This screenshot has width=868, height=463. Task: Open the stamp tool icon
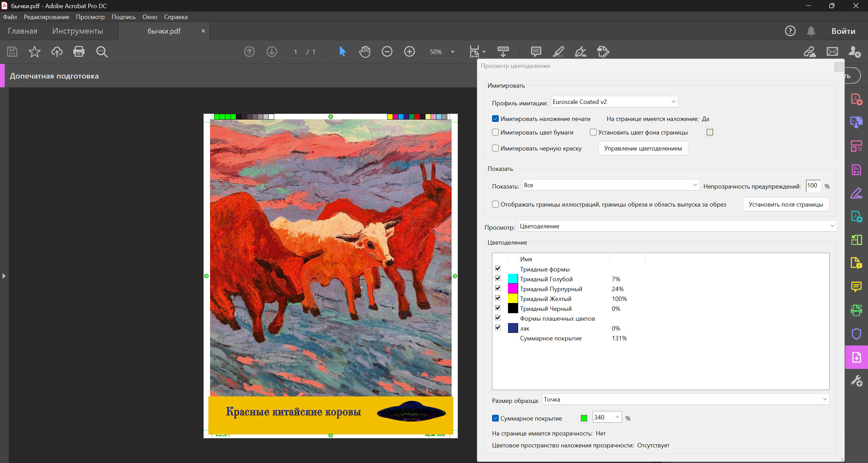[603, 52]
